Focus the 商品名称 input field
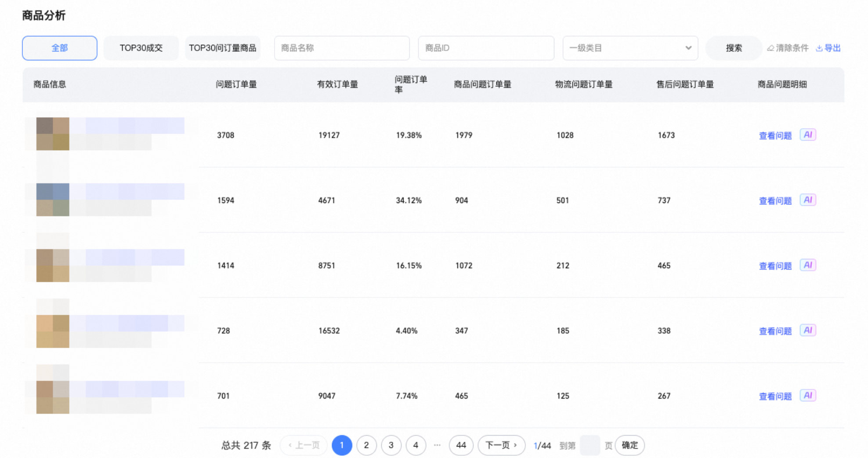The height and width of the screenshot is (458, 868). (342, 48)
